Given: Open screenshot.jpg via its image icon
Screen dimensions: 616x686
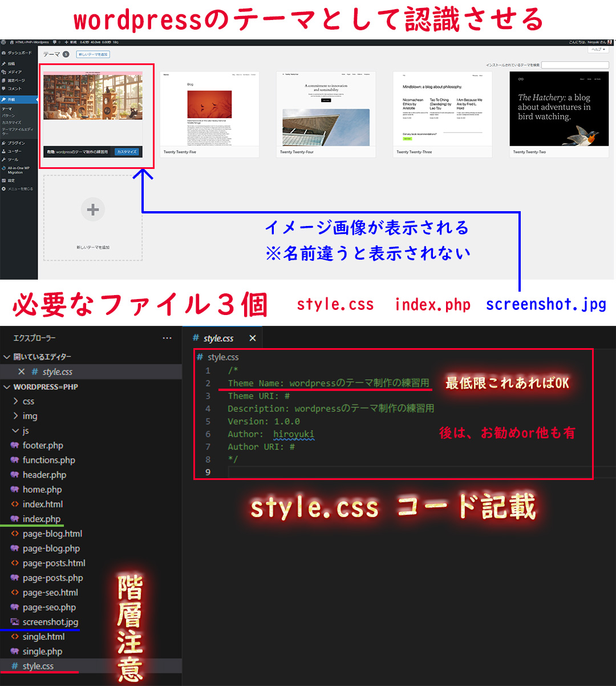Looking at the screenshot, I should pyautogui.click(x=15, y=622).
